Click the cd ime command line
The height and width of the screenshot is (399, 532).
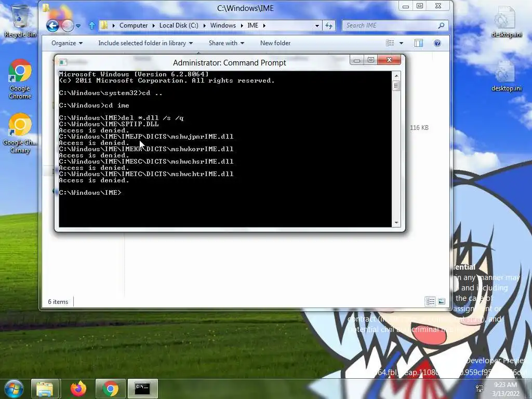click(x=94, y=105)
